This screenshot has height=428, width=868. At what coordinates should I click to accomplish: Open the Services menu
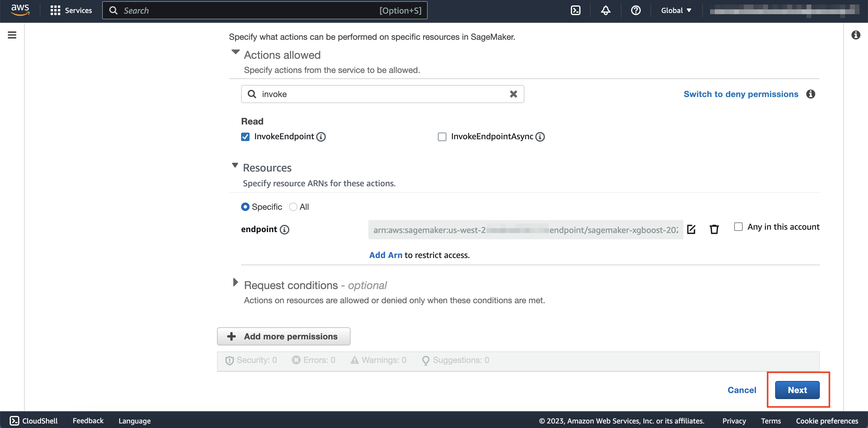click(x=71, y=11)
